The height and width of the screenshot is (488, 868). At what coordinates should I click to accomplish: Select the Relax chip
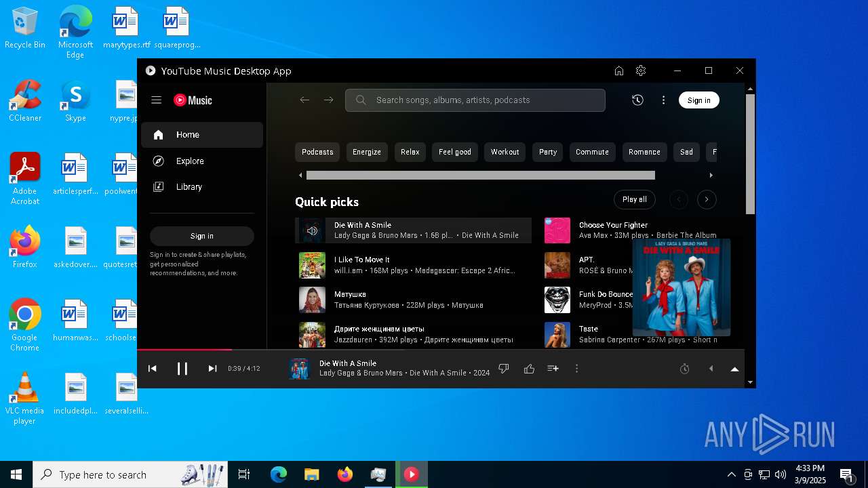(x=410, y=152)
